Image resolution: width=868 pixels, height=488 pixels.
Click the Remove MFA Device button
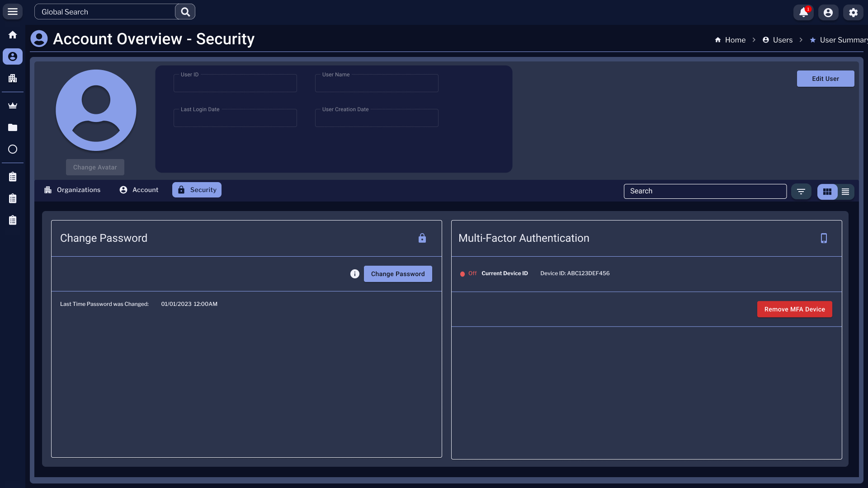[795, 309]
